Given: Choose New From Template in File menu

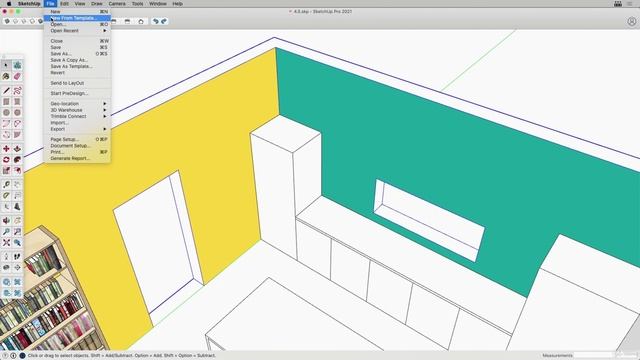Looking at the screenshot, I should tap(77, 18).
